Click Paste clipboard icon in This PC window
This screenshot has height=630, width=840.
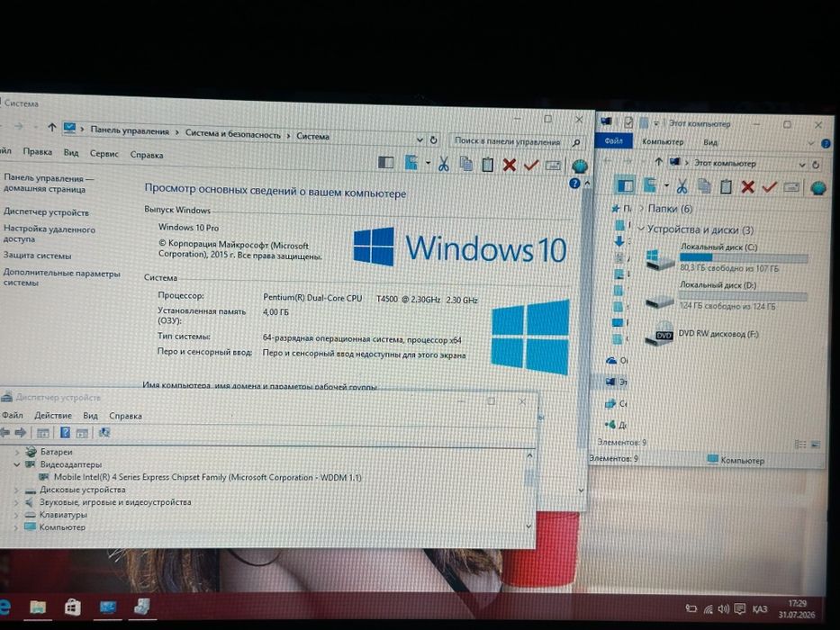coord(726,186)
